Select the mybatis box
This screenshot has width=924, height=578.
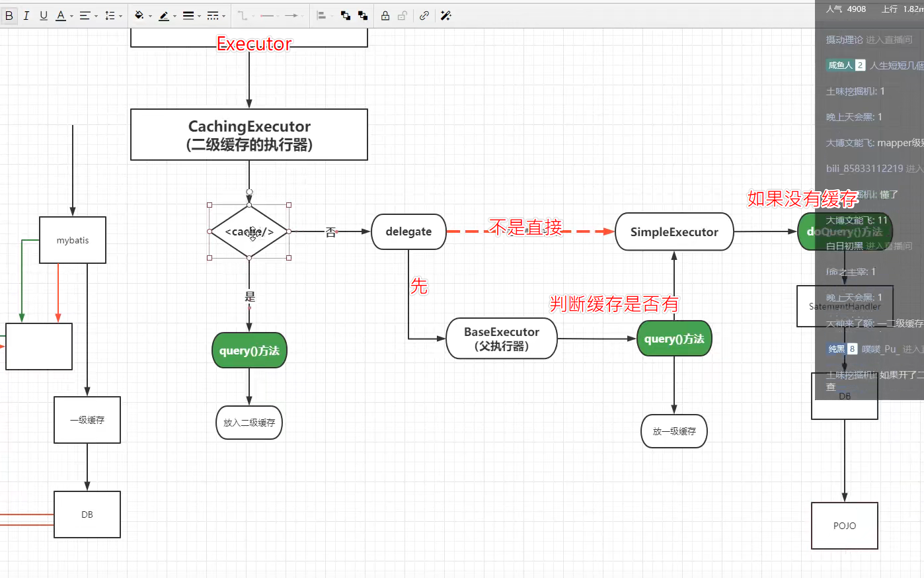(x=73, y=240)
